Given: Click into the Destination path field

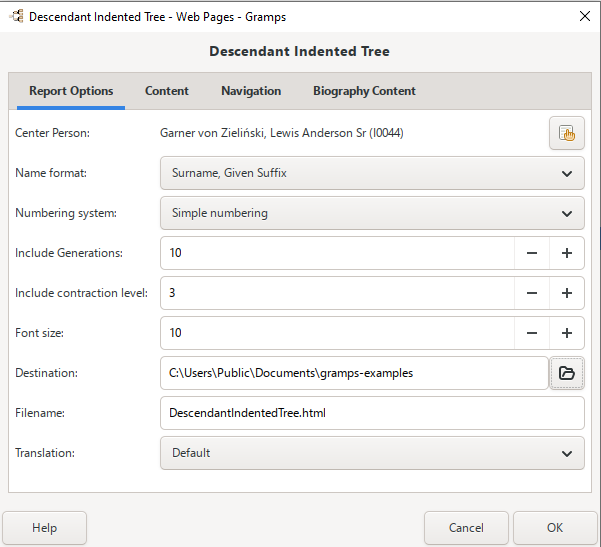Looking at the screenshot, I should pyautogui.click(x=355, y=373).
